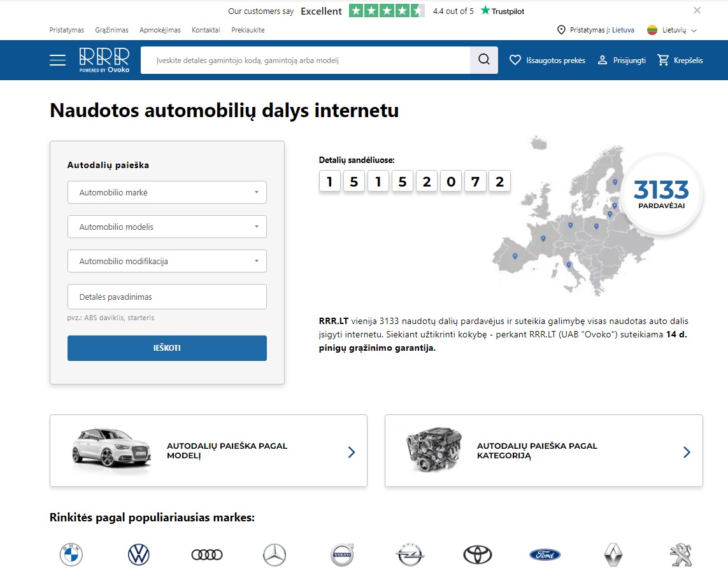
Task: Click chevron on search by category card
Action: pos(687,452)
